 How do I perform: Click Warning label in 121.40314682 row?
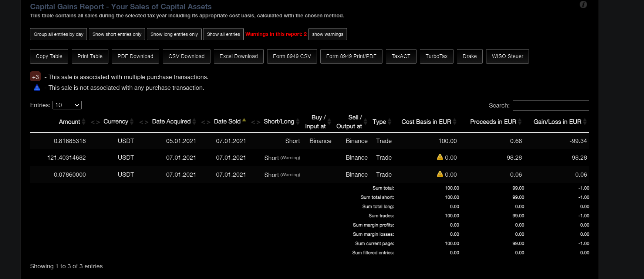point(290,158)
